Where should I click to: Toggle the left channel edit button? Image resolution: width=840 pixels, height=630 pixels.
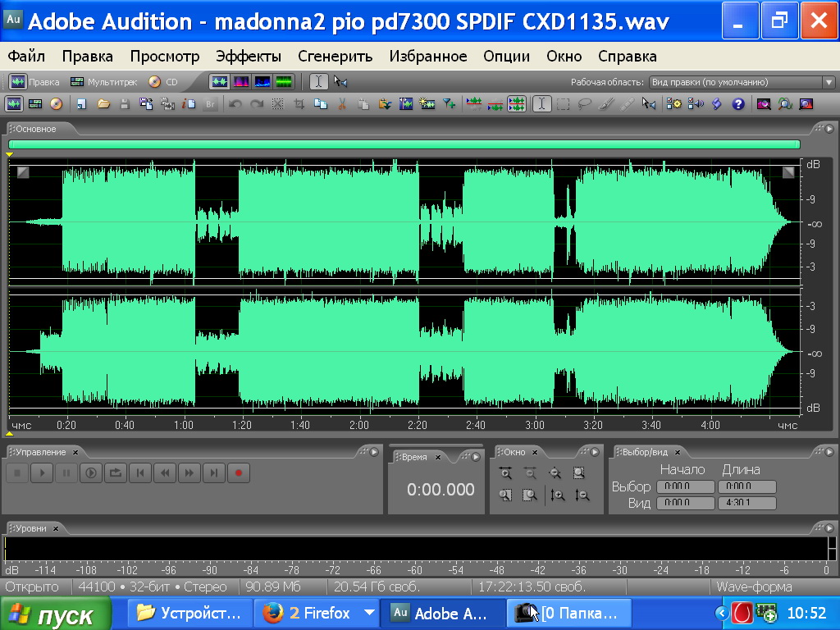click(x=473, y=104)
